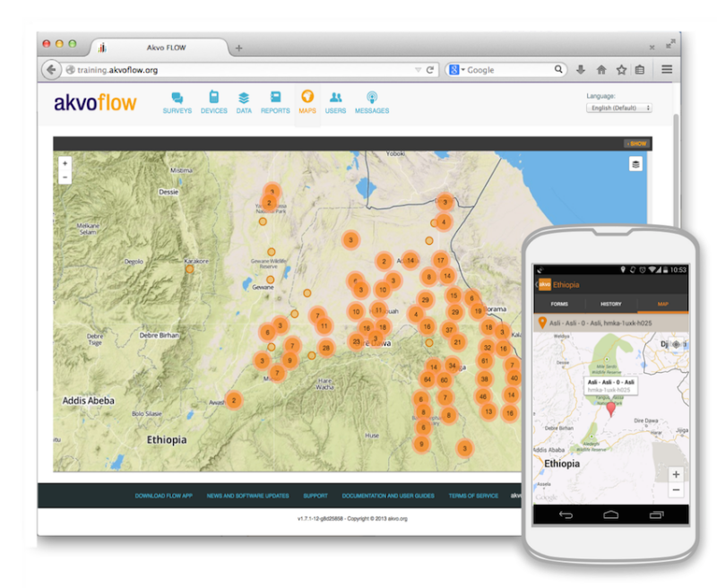Open Documentation and User Guides link
This screenshot has width=717, height=588.
coord(388,496)
